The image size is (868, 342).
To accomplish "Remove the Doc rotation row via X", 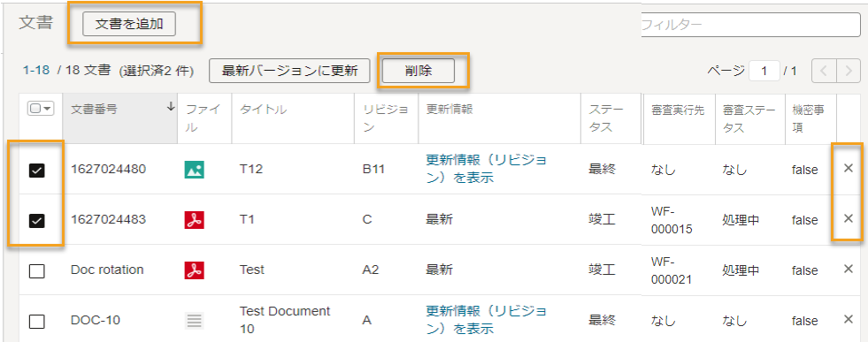I will coord(848,269).
